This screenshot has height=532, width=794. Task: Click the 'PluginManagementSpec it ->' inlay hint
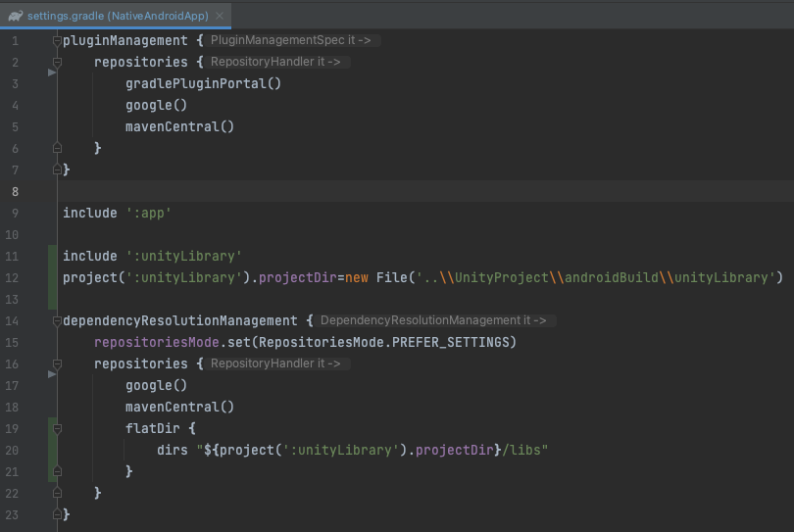(x=291, y=40)
